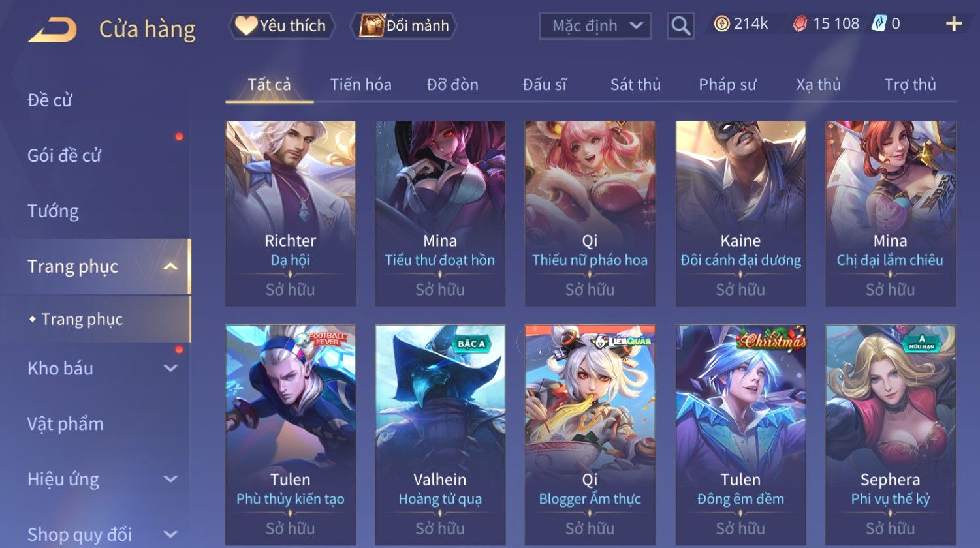The image size is (980, 548).
Task: Select Richter Dạ hội skin card
Action: 291,213
